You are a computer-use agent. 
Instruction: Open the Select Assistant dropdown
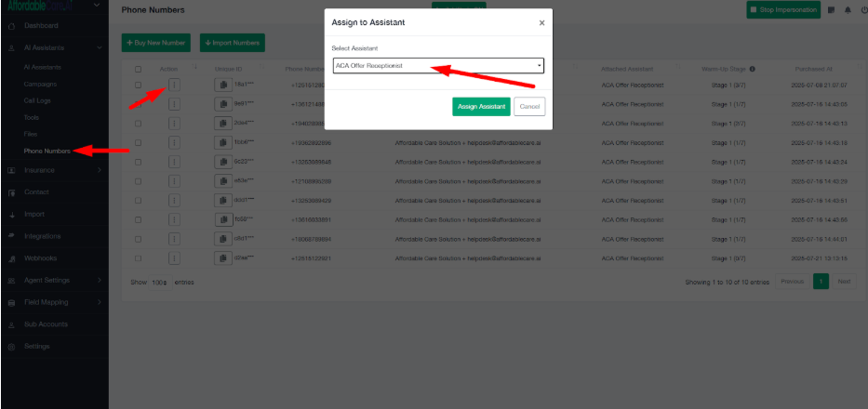pyautogui.click(x=437, y=66)
